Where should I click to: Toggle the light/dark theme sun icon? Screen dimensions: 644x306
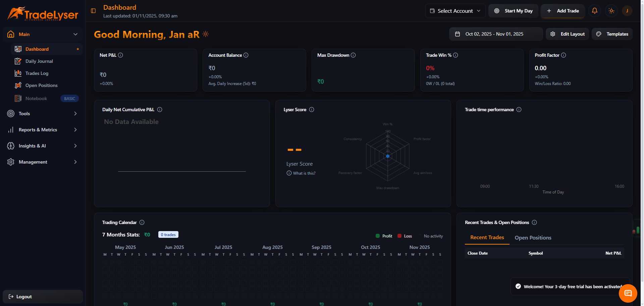pos(611,11)
